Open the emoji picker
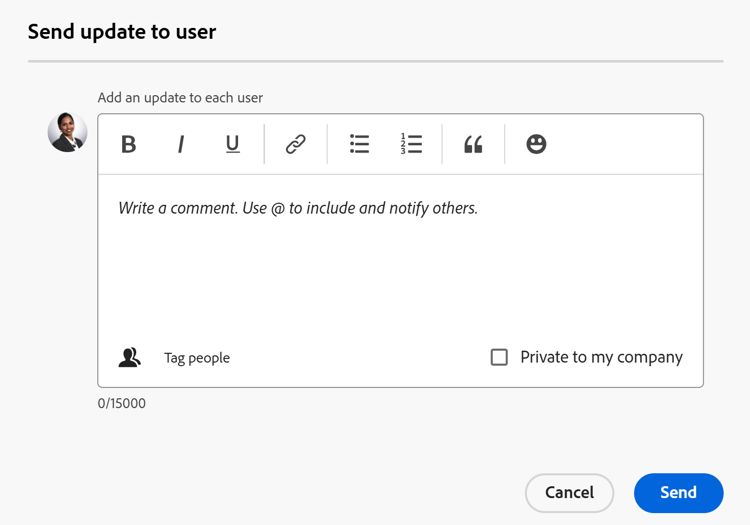This screenshot has height=525, width=750. (x=536, y=144)
